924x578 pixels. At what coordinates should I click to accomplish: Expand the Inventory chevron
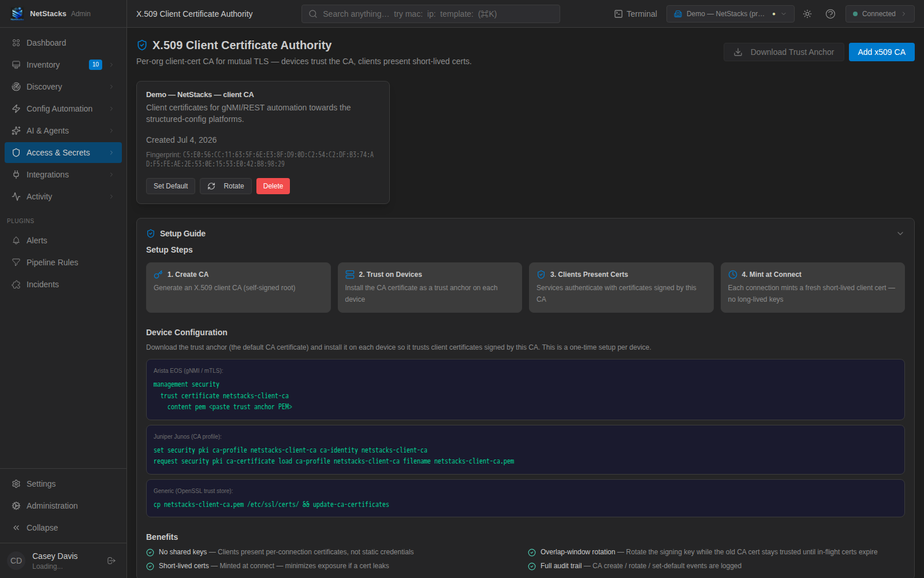tap(111, 65)
